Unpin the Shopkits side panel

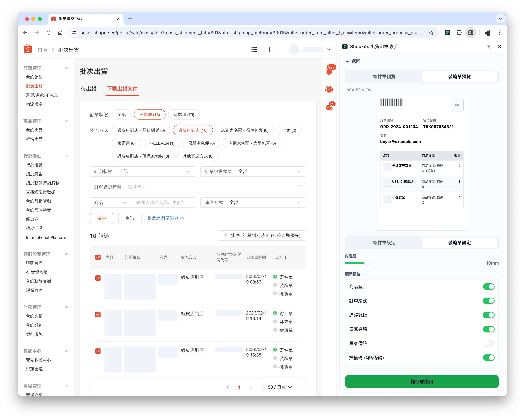(489, 47)
